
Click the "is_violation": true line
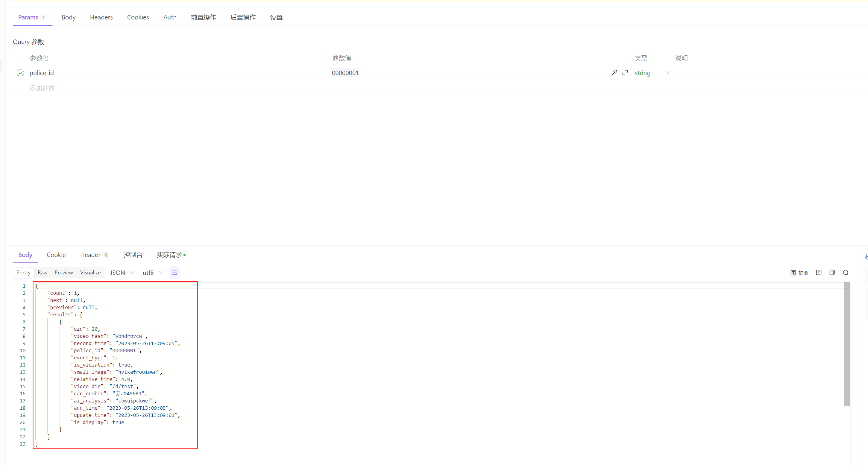[102, 364]
